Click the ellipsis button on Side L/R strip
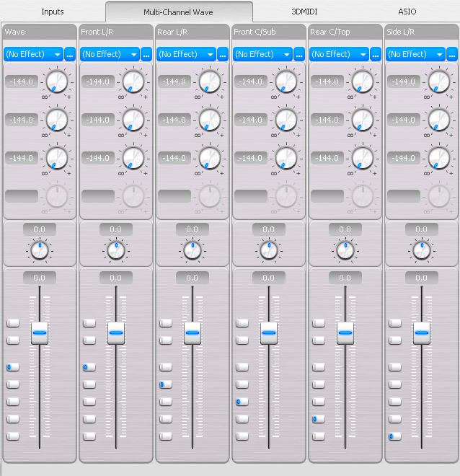The height and width of the screenshot is (476, 460). tap(452, 54)
